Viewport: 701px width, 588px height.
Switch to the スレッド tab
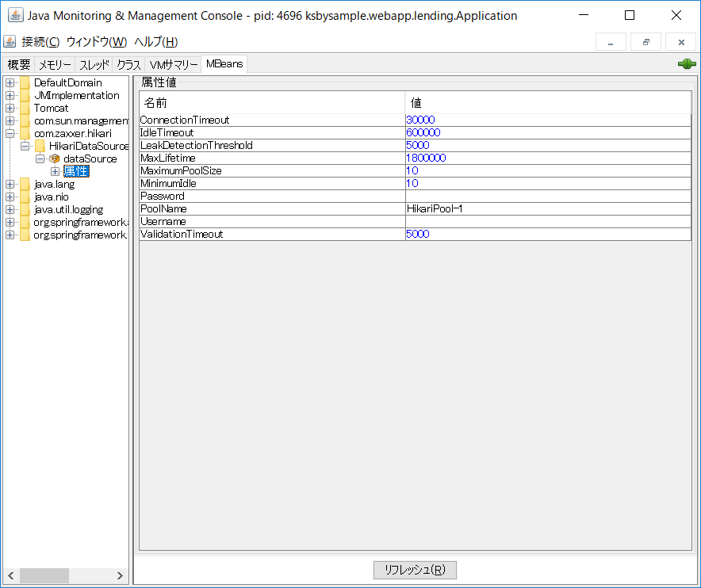coord(94,65)
